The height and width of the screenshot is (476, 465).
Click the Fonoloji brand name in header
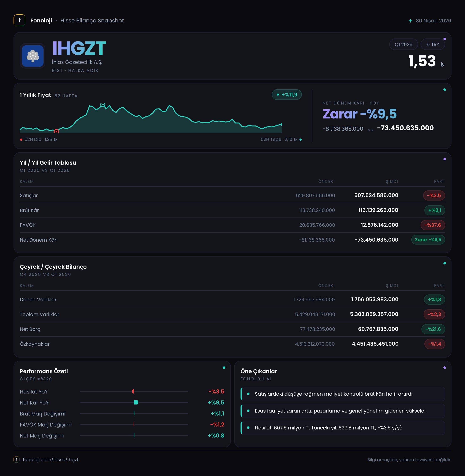click(41, 21)
